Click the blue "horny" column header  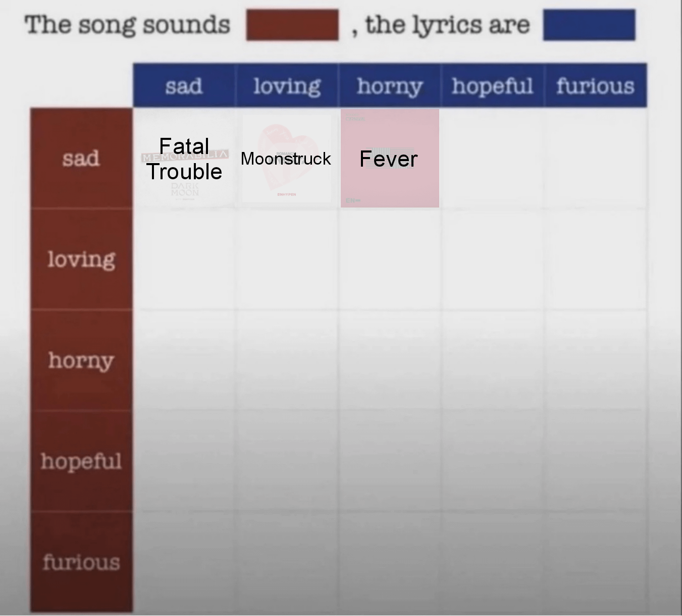[390, 85]
